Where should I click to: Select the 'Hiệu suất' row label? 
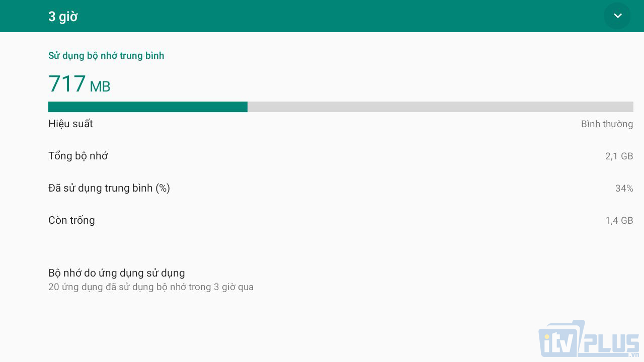pyautogui.click(x=70, y=124)
